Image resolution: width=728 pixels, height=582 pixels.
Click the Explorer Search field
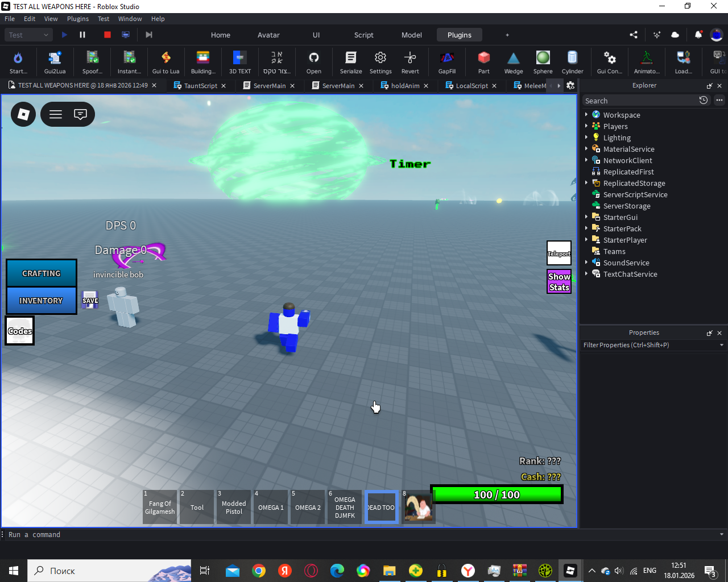click(x=640, y=101)
